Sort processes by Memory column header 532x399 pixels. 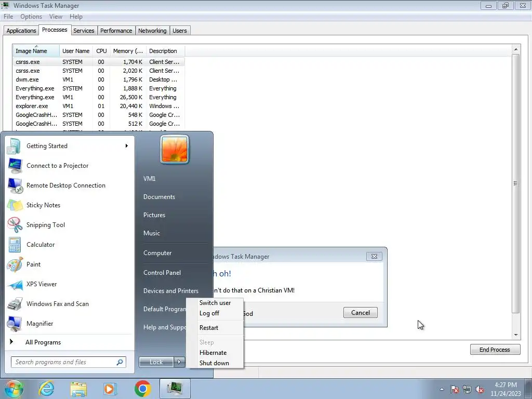point(128,51)
